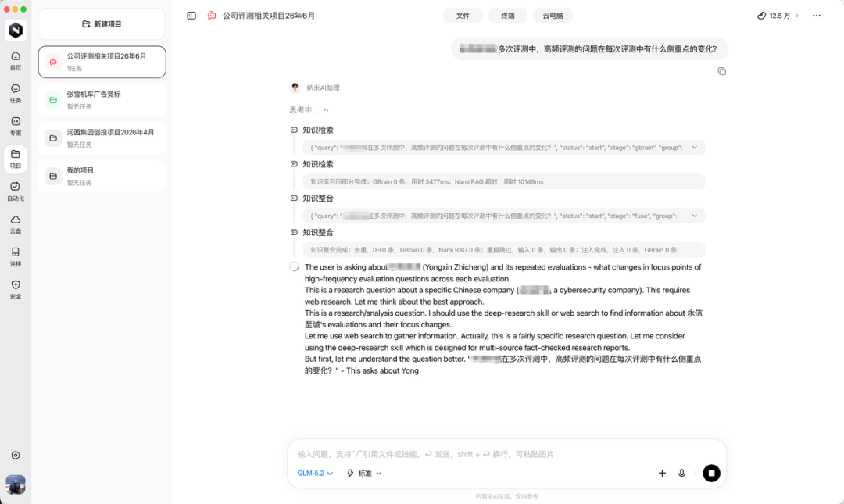Click the message input field
844x504 pixels.
506,454
